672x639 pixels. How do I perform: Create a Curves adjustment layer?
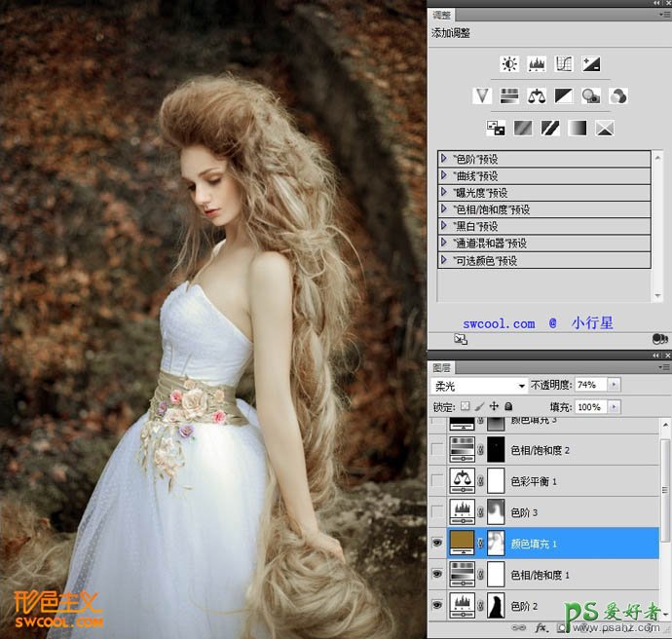coord(563,64)
